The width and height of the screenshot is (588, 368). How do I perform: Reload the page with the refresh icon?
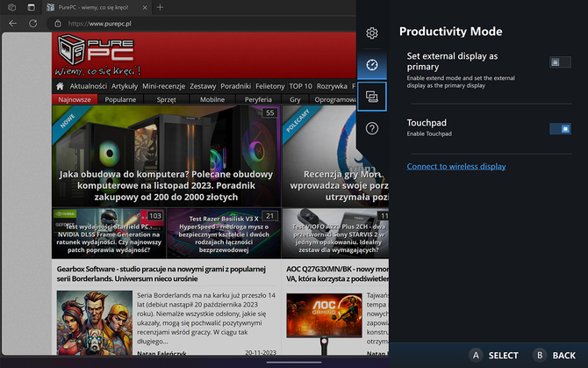click(33, 23)
